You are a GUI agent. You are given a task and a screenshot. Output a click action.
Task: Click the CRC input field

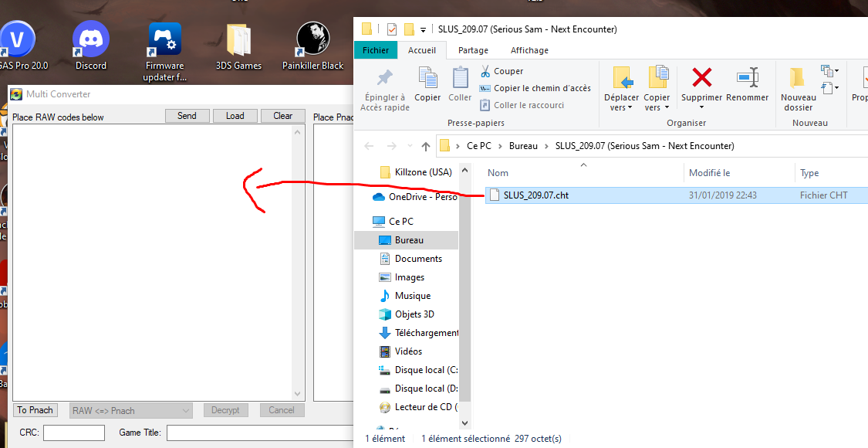point(74,433)
